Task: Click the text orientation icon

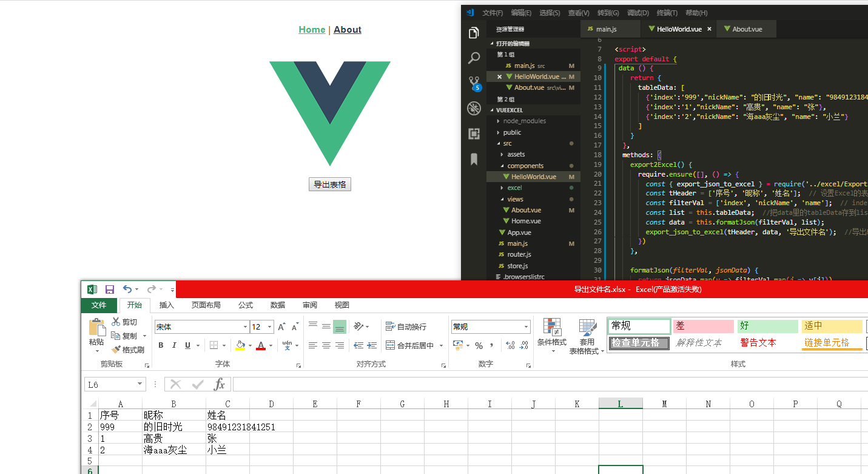Action: coord(358,327)
